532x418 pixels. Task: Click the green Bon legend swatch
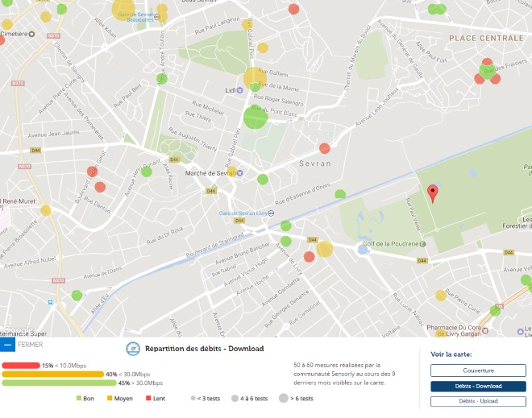79,399
